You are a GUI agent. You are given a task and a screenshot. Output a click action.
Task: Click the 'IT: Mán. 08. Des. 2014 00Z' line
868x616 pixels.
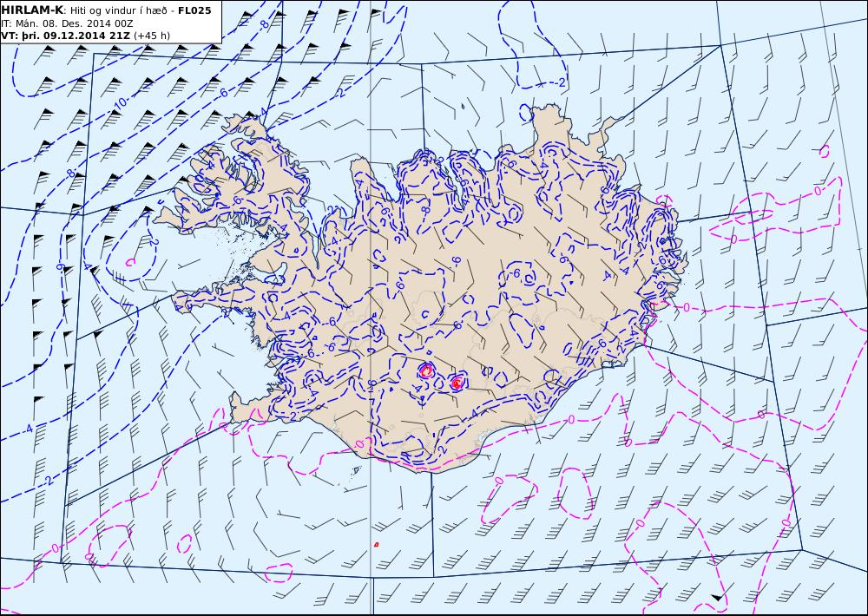67,23
